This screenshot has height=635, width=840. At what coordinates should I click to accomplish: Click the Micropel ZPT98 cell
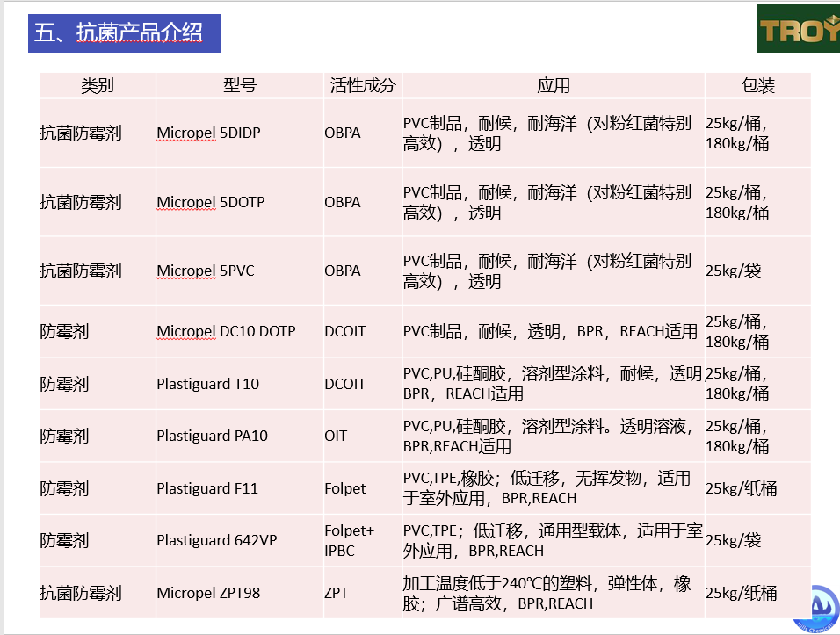[x=208, y=593]
